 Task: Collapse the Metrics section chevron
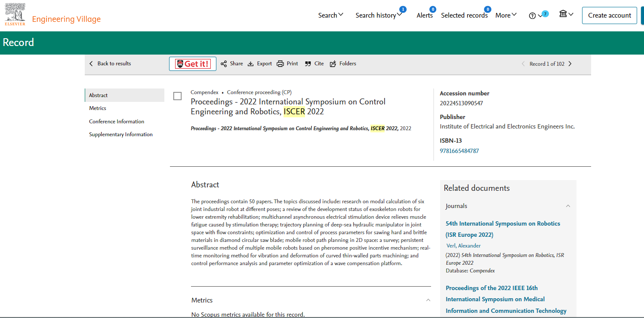pos(428,300)
